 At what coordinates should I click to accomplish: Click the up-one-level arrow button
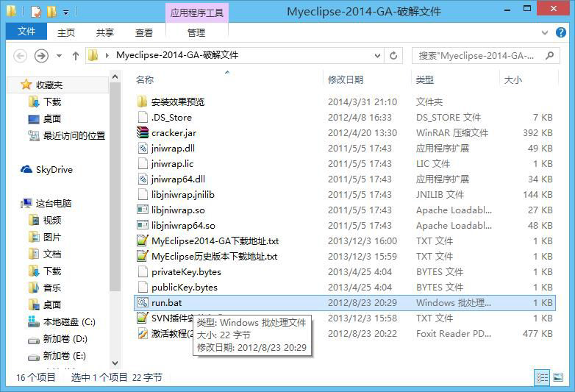75,56
